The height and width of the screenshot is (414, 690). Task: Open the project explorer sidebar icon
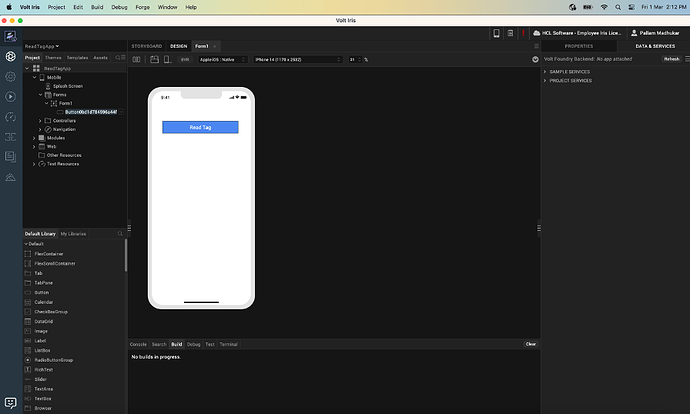tap(11, 56)
